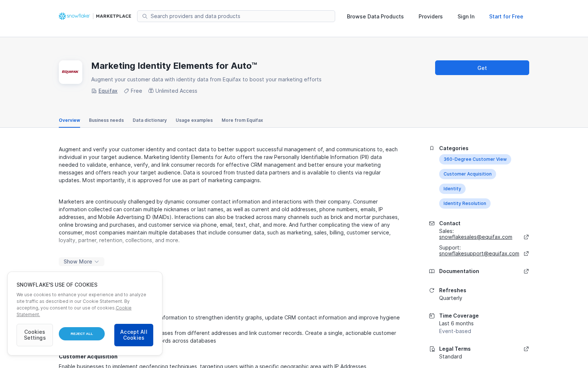
Task: Click the 'Customer Acquisition' section heading
Action: (x=88, y=357)
